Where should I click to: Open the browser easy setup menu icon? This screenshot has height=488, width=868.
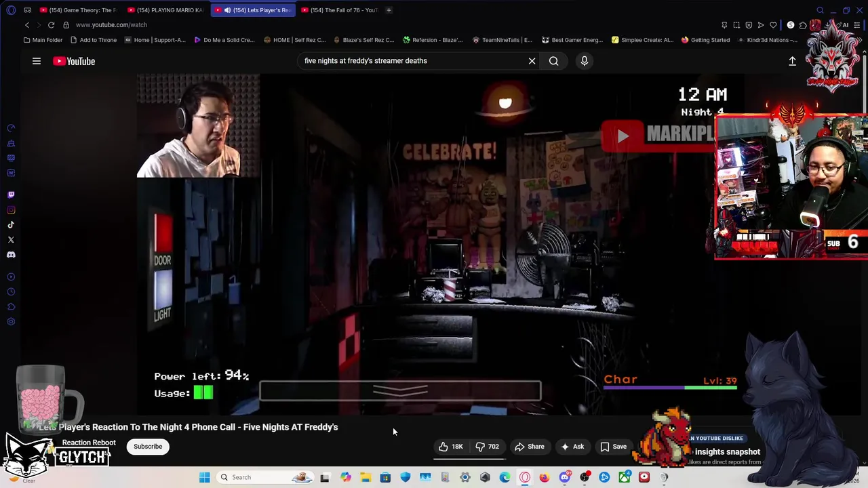tap(857, 25)
